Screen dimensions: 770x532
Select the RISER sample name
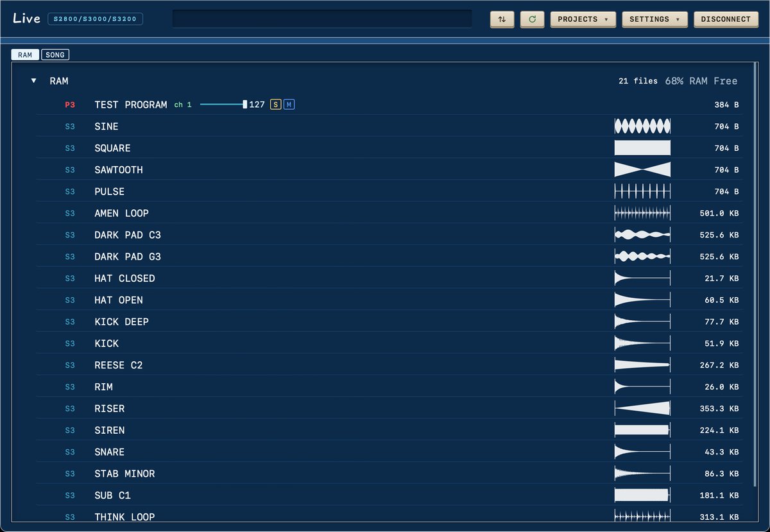pyautogui.click(x=110, y=409)
